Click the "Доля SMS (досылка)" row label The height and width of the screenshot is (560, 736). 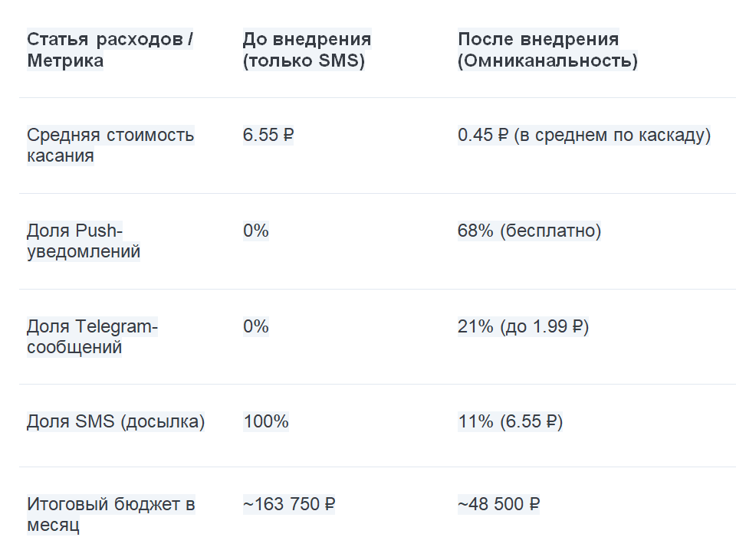(x=116, y=422)
